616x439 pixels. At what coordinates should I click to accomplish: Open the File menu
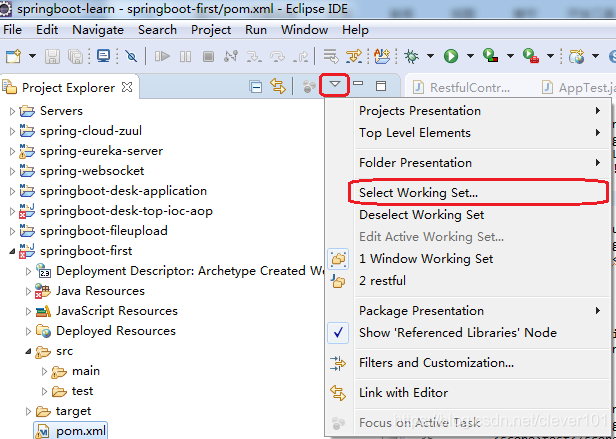(12, 30)
